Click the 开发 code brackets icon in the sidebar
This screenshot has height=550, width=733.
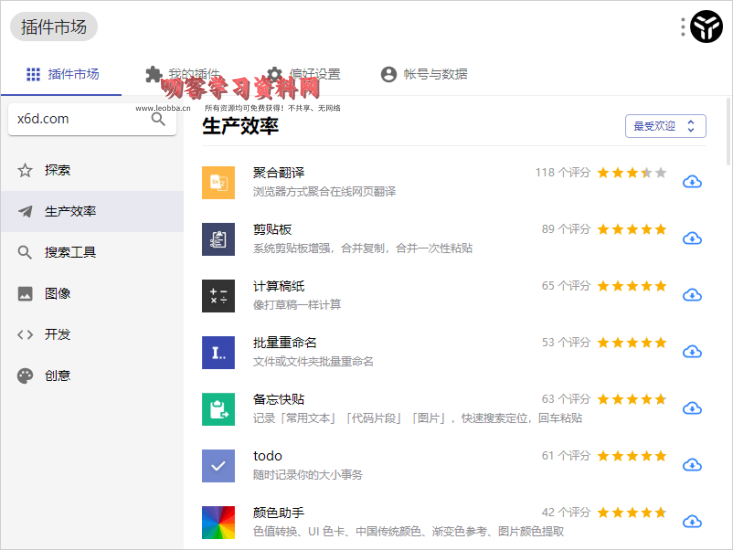[25, 335]
